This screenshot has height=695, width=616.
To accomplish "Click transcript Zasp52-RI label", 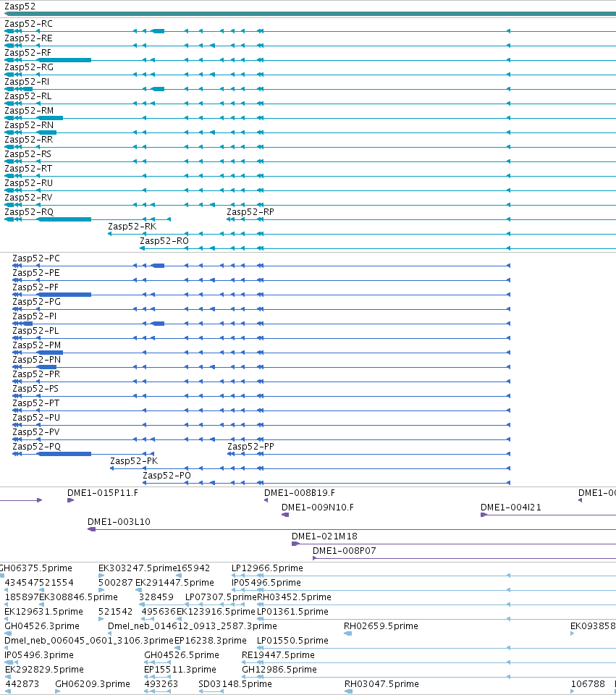I will (27, 82).
